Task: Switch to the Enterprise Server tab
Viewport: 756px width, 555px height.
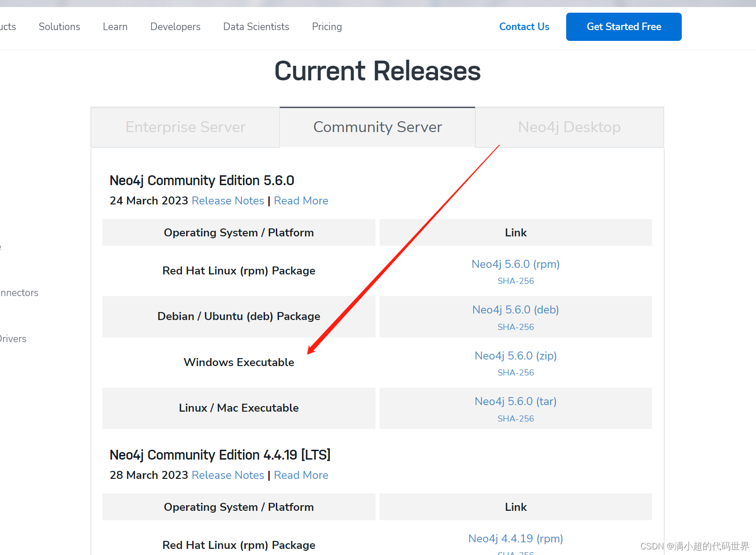Action: [x=186, y=127]
